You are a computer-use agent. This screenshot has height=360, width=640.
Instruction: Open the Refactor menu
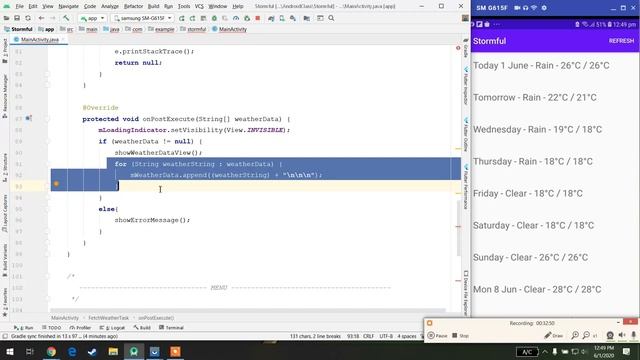point(133,6)
